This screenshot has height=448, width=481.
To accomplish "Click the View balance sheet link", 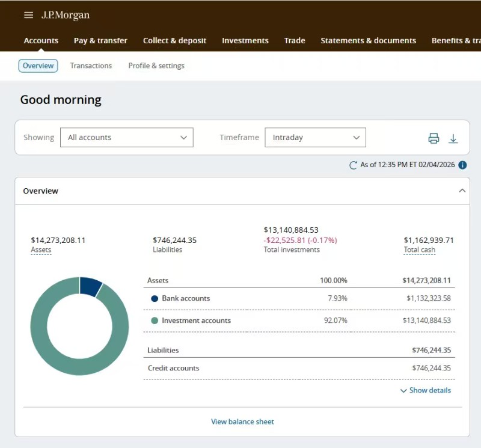I will tap(242, 422).
